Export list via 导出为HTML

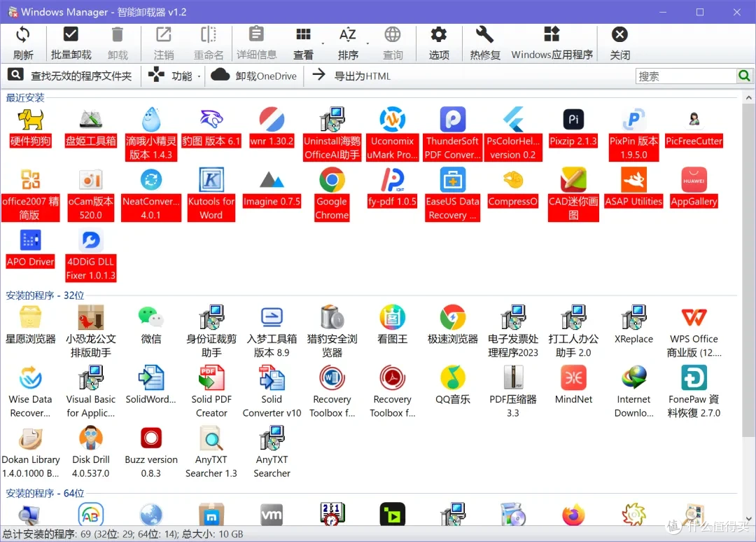351,76
